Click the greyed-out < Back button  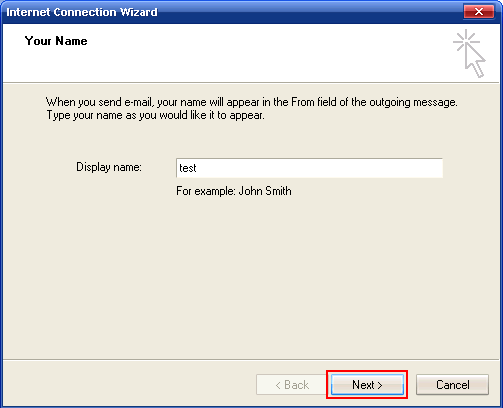point(291,385)
